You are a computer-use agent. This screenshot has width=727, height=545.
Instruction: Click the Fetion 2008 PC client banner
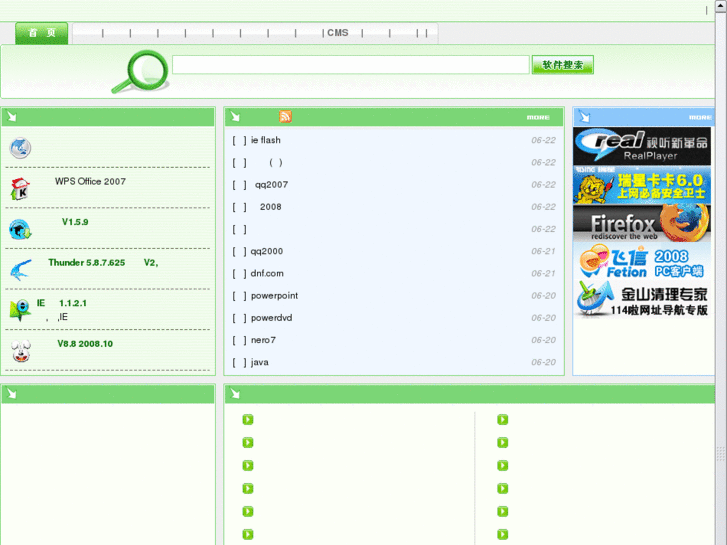click(x=641, y=262)
